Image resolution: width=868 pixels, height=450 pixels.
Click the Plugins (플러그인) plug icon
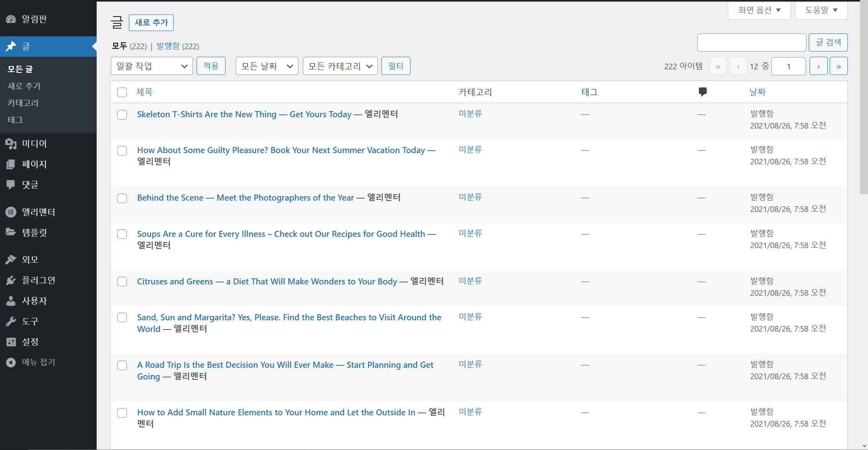pos(11,280)
